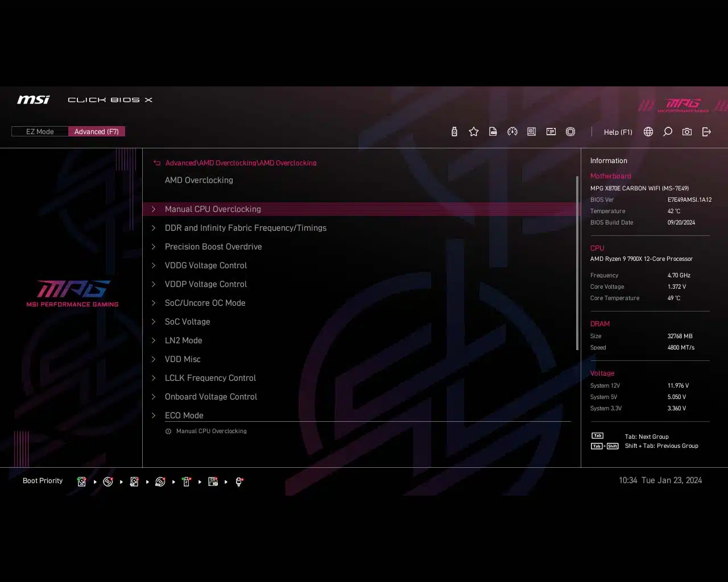Click the profile file icon in toolbar
This screenshot has height=582, width=728.
point(493,132)
